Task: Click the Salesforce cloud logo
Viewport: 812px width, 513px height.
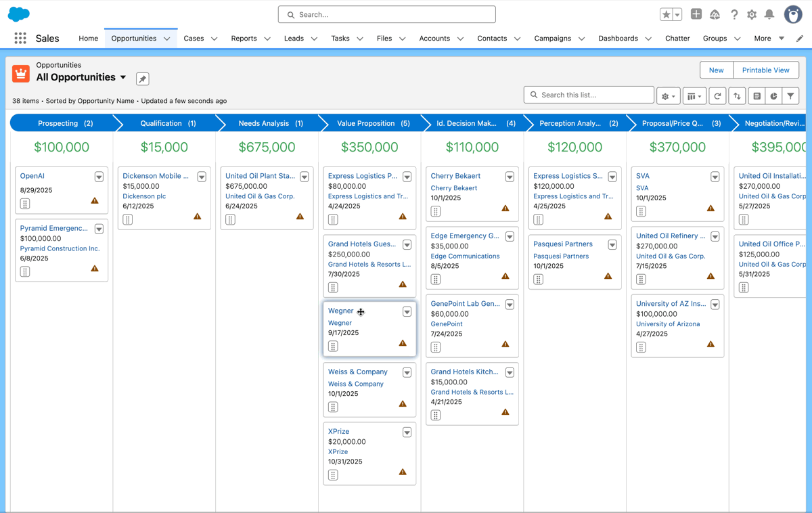Action: [19, 14]
